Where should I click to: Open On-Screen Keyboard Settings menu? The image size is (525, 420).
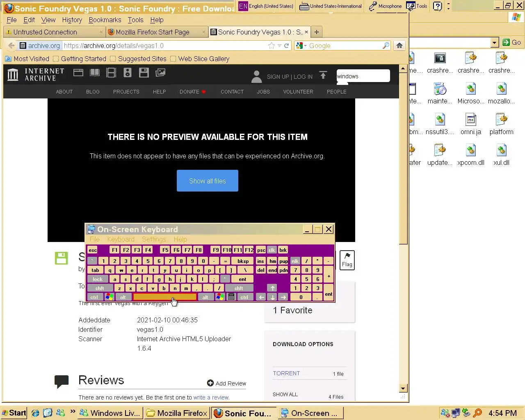(x=154, y=240)
